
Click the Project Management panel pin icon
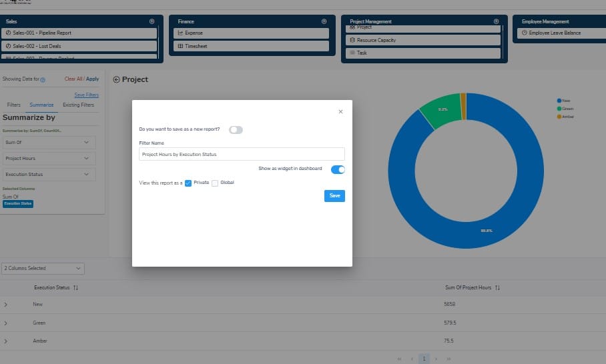[x=497, y=21]
